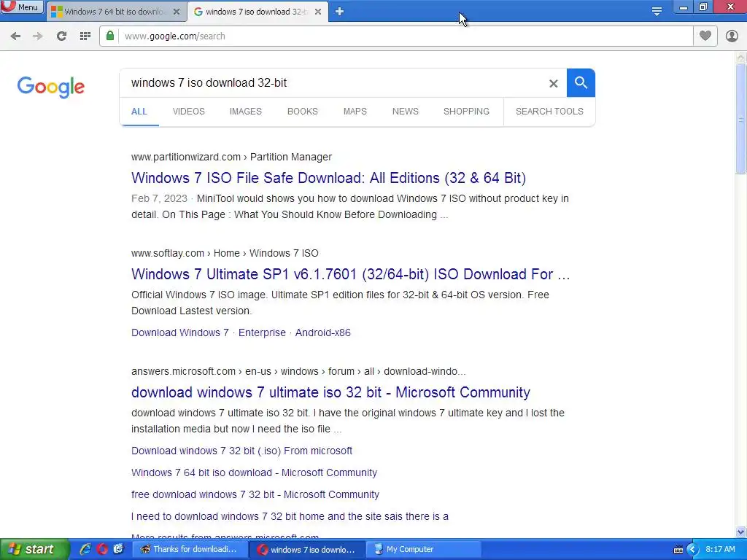The width and height of the screenshot is (747, 560).
Task: Close the windows 7 iso download 32-bit tab
Action: [318, 12]
